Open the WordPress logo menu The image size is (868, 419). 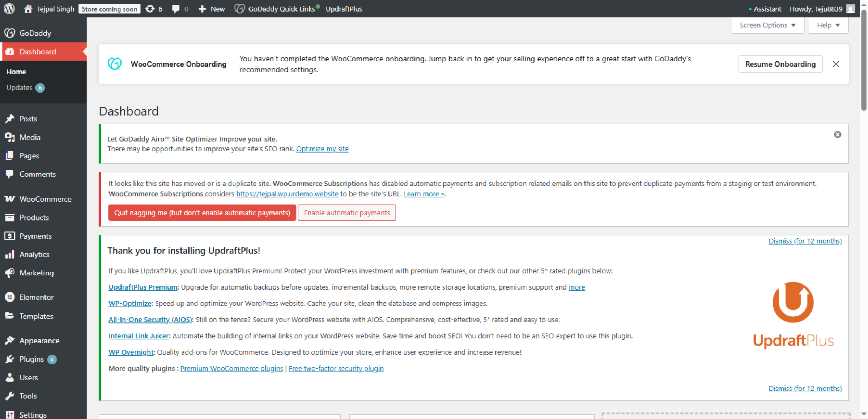pyautogui.click(x=9, y=9)
